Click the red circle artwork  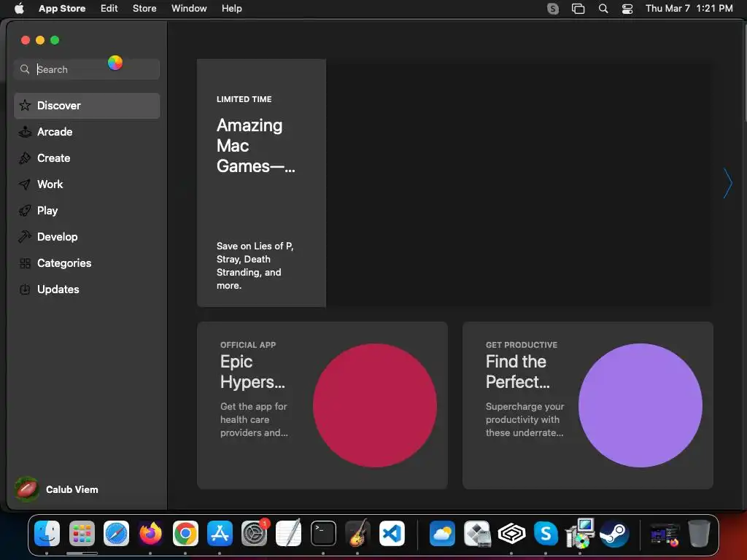tap(375, 405)
